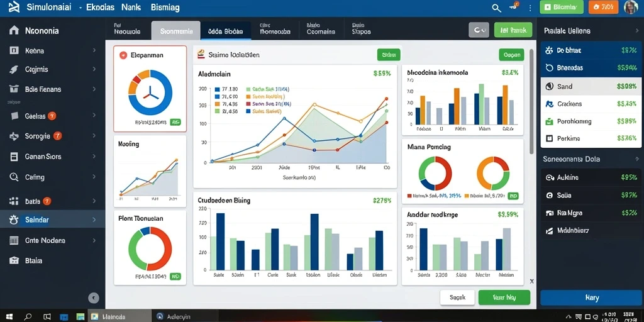
Task: Open the vertical three-dots menu in header
Action: point(530,8)
